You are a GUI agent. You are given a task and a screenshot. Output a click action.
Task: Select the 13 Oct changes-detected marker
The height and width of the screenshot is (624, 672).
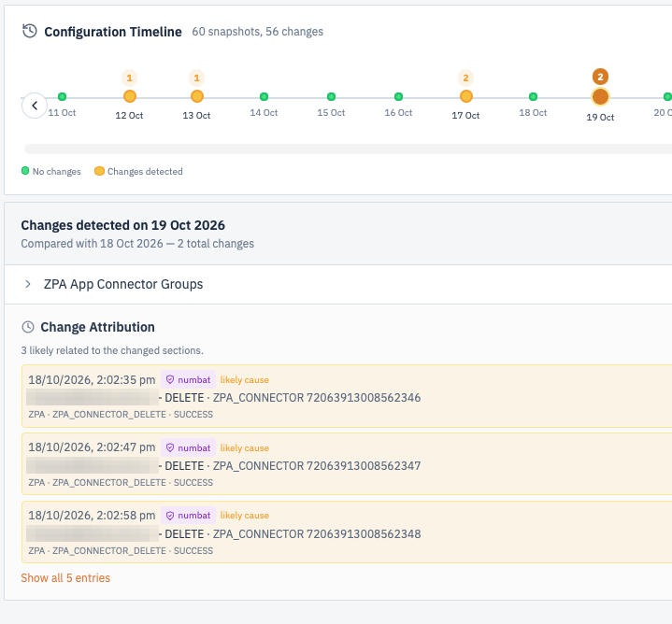(x=196, y=96)
